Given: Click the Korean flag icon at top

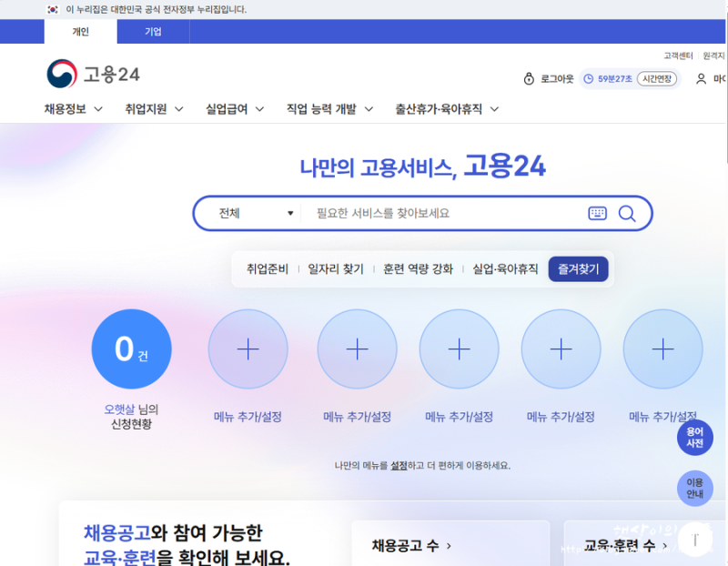Looking at the screenshot, I should (53, 9).
